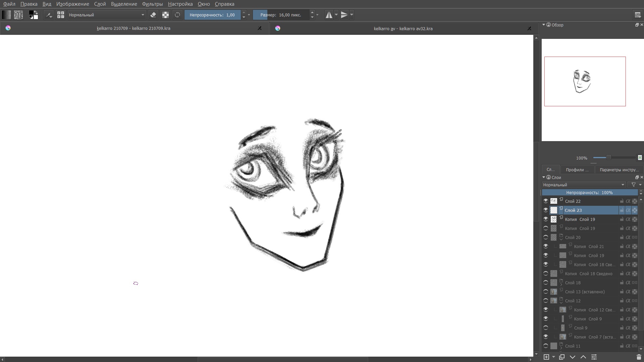This screenshot has height=362, width=644.
Task: Toggle visibility of Слой 13 (вставлено)
Action: (x=546, y=292)
